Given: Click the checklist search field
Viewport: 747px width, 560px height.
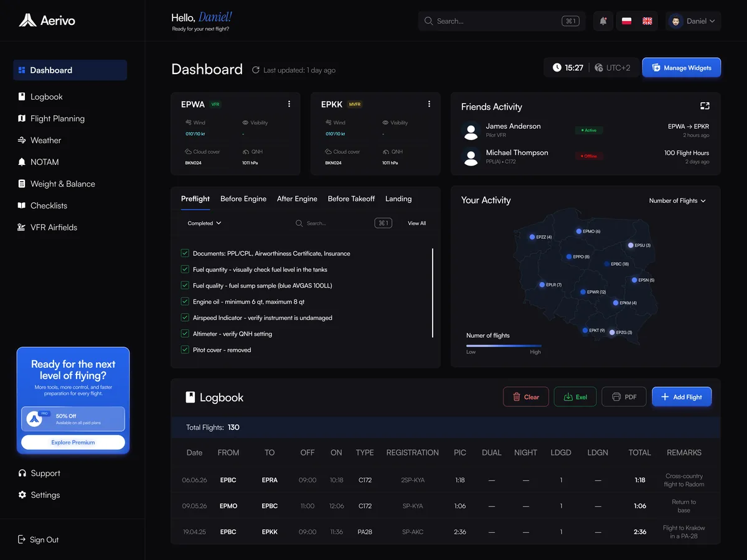Looking at the screenshot, I should [x=344, y=223].
